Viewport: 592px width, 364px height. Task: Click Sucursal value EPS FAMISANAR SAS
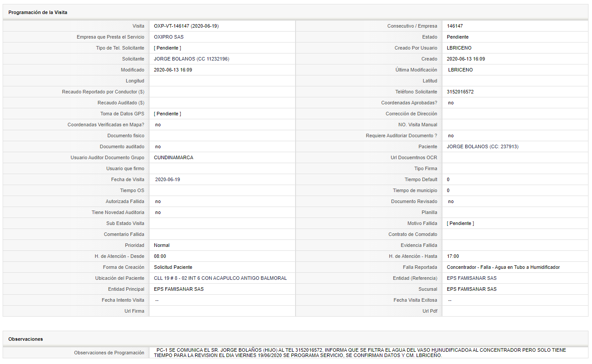472,289
